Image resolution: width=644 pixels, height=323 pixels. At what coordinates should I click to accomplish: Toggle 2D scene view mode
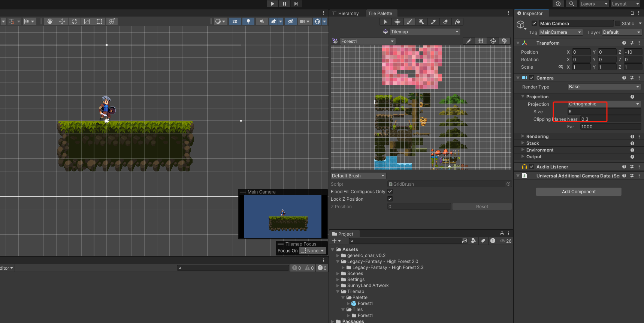pyautogui.click(x=235, y=21)
